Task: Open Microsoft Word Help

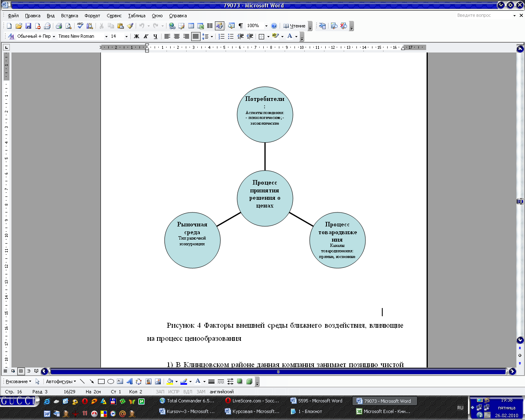Action: coord(274,26)
